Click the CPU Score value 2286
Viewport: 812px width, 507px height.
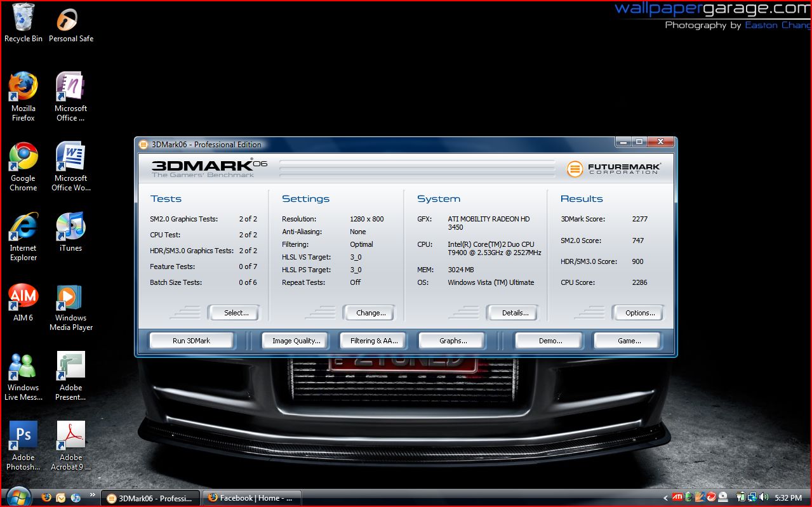coord(640,282)
